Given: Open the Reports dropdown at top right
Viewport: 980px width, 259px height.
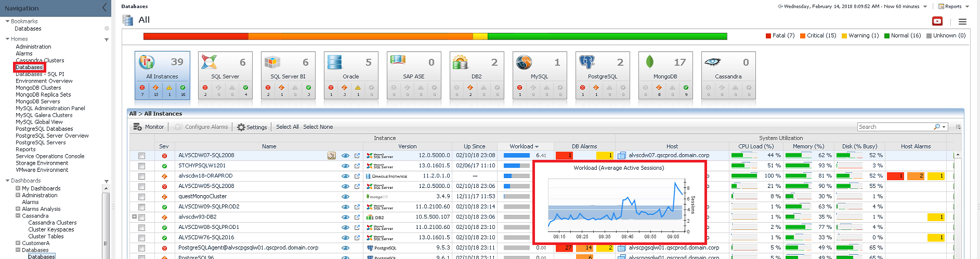Looking at the screenshot, I should [x=953, y=7].
